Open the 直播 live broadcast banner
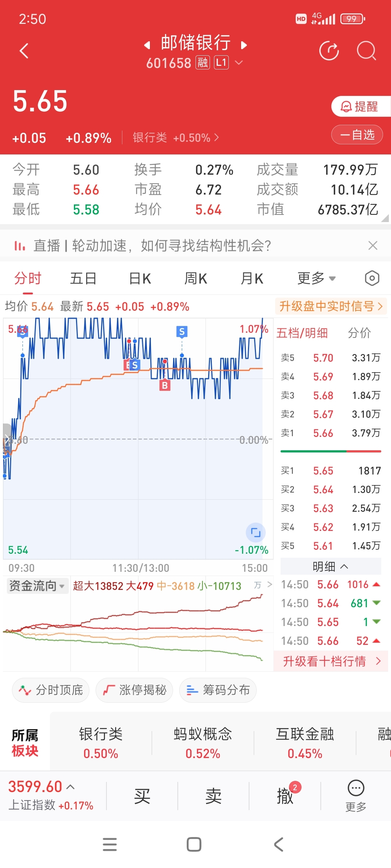391x868 pixels. click(x=152, y=246)
